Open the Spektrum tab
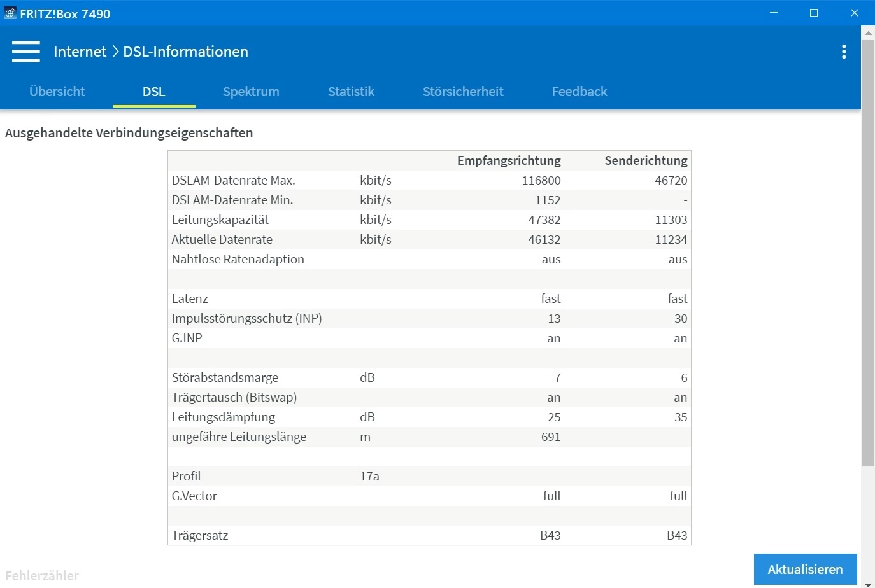875x588 pixels. pyautogui.click(x=251, y=92)
